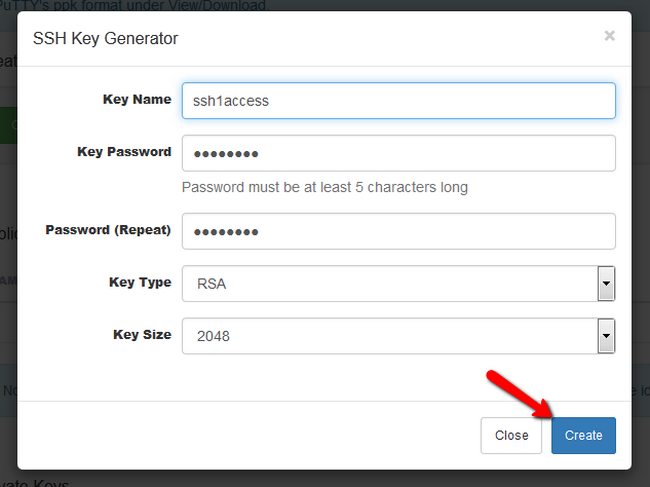This screenshot has height=487, width=650.
Task: Click the Password (Repeat) label
Action: coord(108,230)
